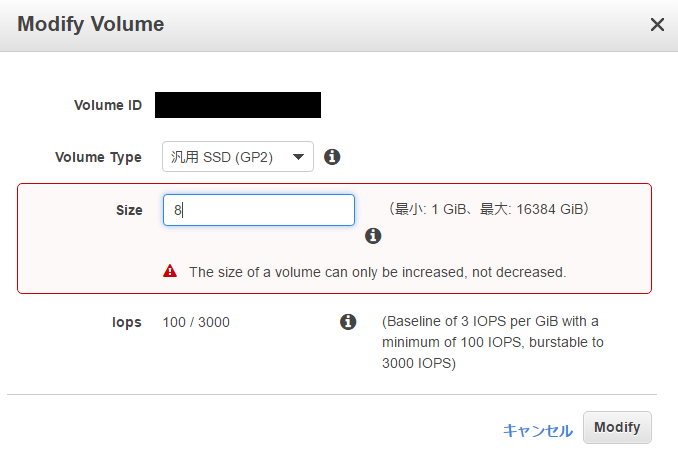
Task: Click the Modify button
Action: [617, 427]
